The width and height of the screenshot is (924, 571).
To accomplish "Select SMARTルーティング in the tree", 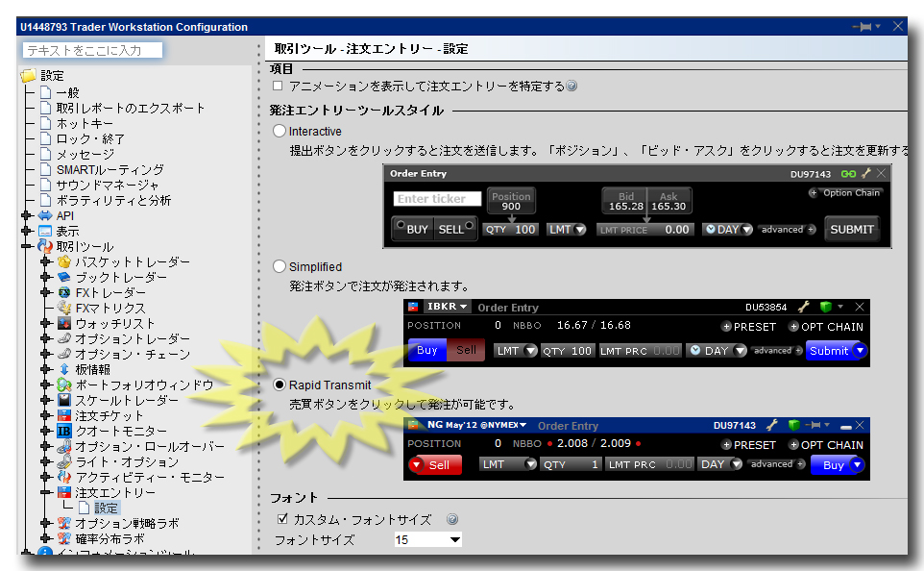I will pyautogui.click(x=110, y=169).
